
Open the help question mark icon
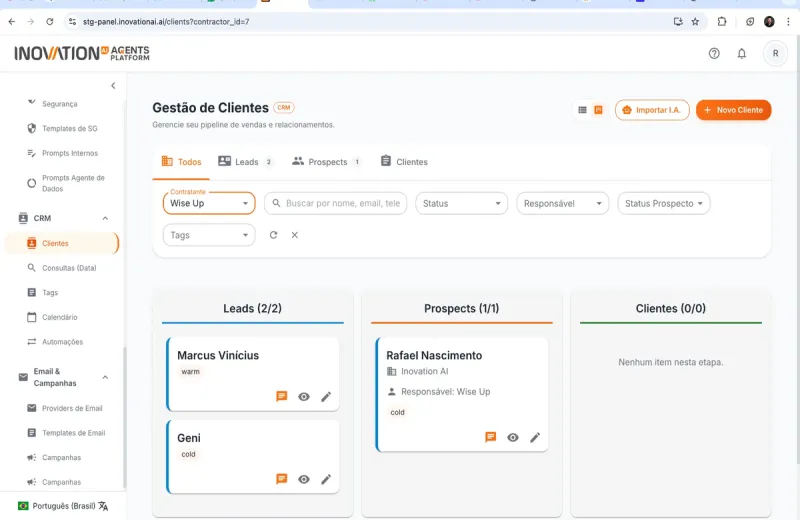click(714, 53)
